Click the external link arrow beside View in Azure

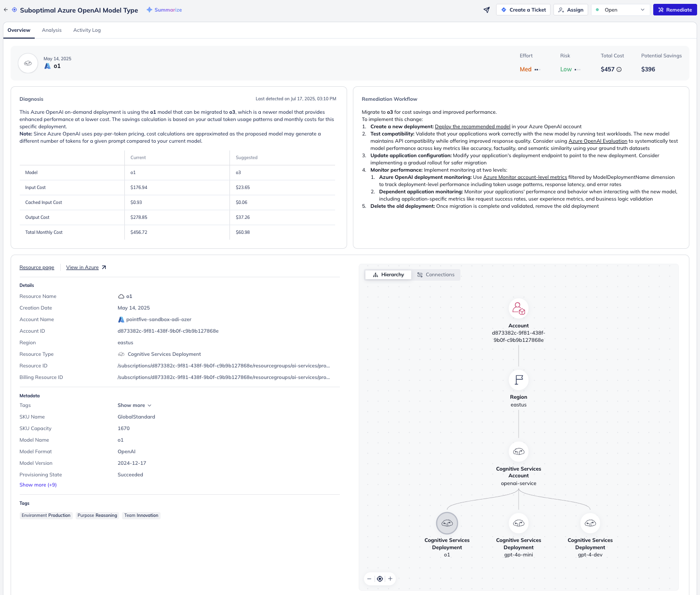(x=104, y=268)
